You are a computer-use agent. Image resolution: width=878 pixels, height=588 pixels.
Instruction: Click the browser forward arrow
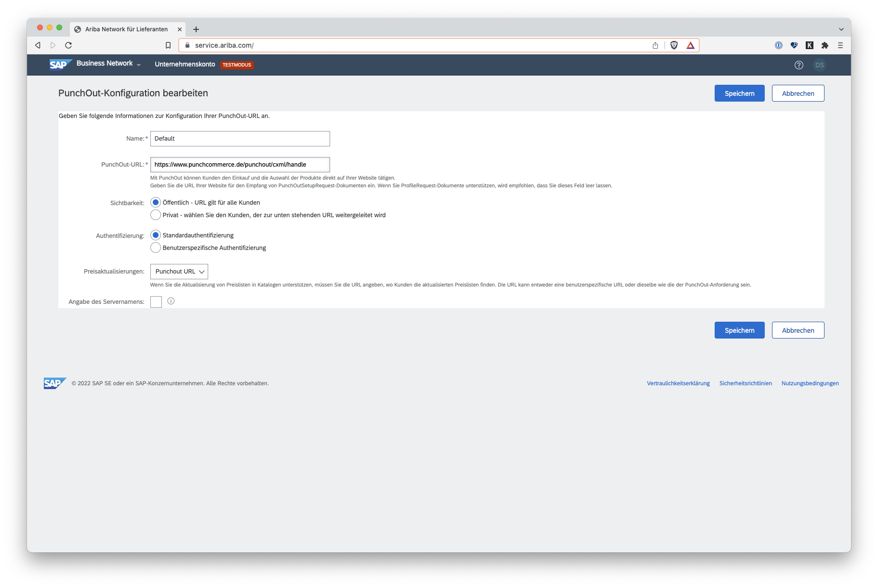[x=53, y=45]
